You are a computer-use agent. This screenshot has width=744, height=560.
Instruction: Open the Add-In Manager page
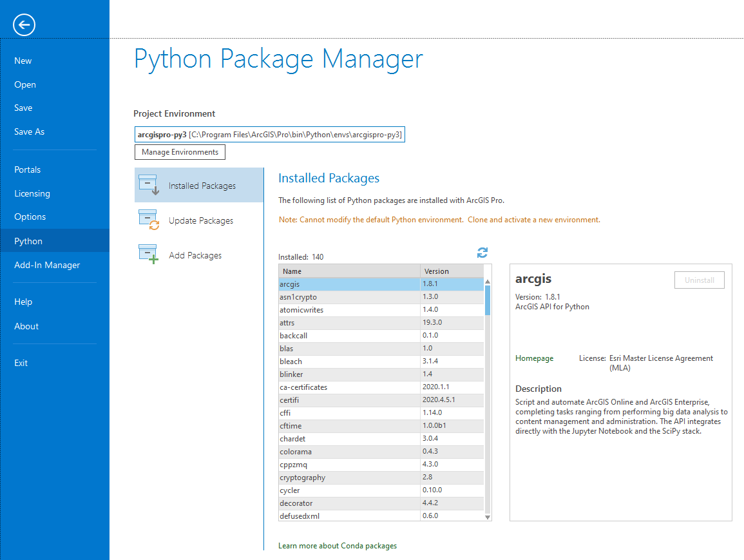pyautogui.click(x=47, y=265)
